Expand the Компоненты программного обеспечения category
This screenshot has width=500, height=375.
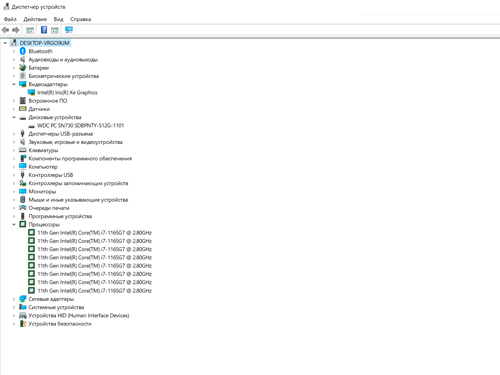coord(14,159)
